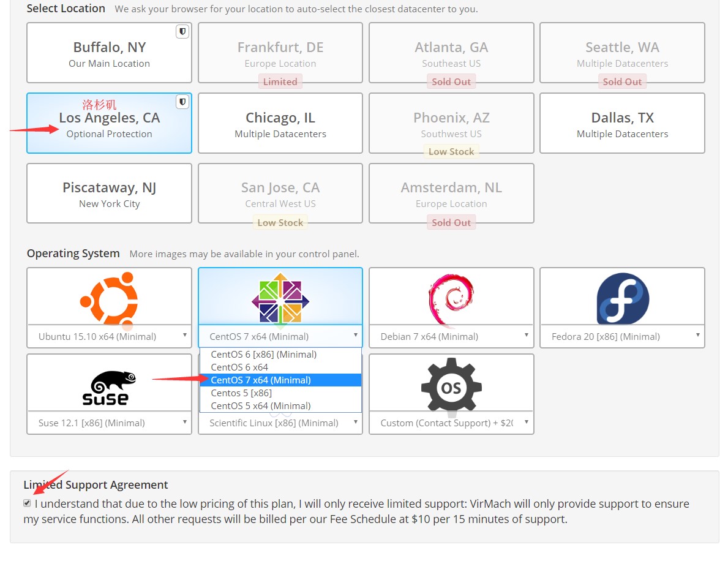728x561 pixels.
Task: Tick the Limited Support Agreement checkbox
Action: 27,503
